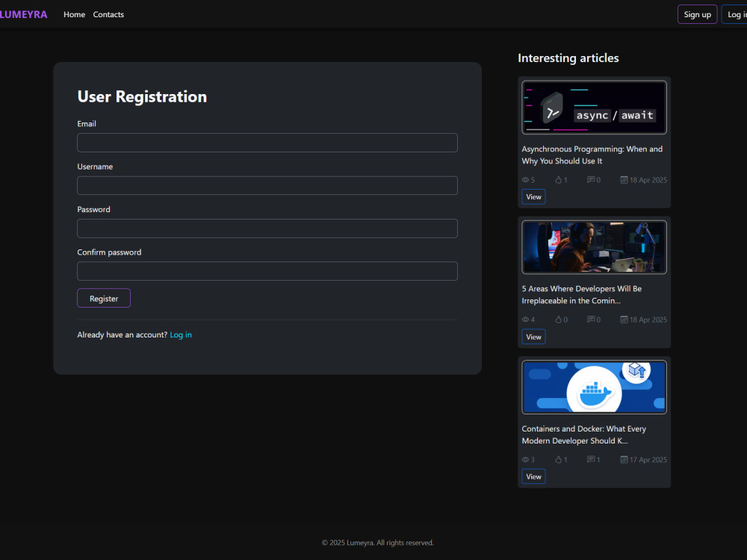The image size is (747, 560).
Task: Click the User Registration heading
Action: (x=142, y=96)
